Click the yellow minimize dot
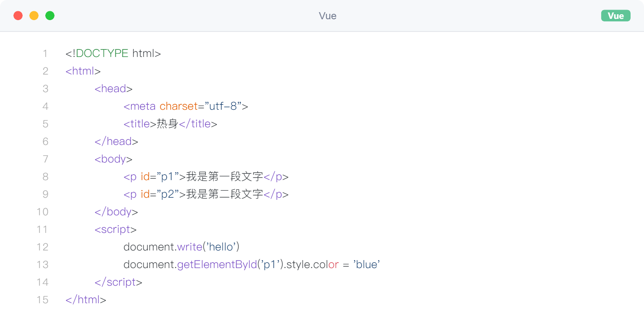Screen dimensions: 644x320 (34, 16)
